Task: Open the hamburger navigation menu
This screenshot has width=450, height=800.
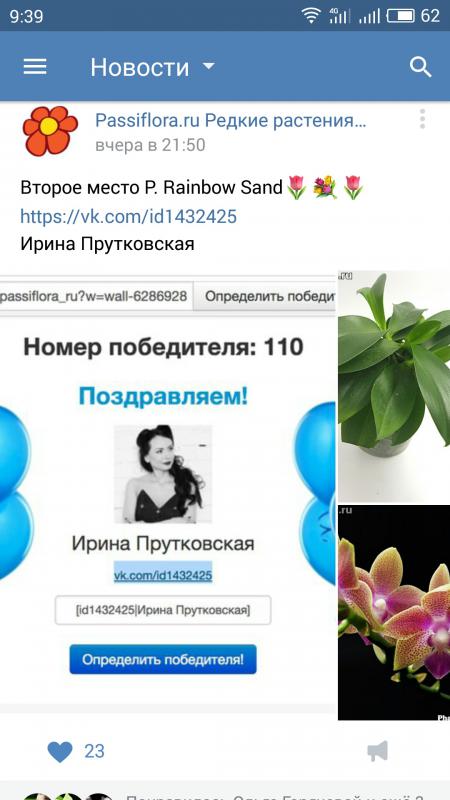Action: click(x=35, y=67)
